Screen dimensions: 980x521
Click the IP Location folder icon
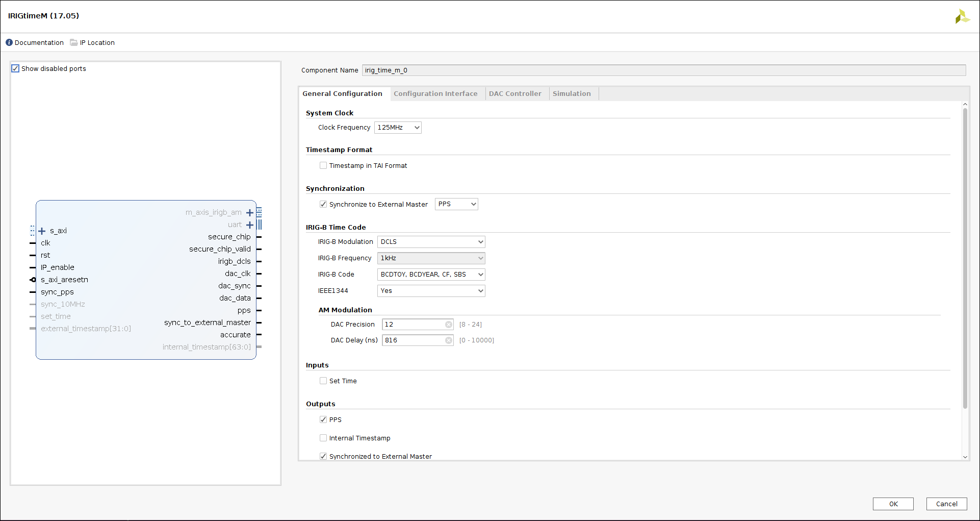(x=74, y=42)
